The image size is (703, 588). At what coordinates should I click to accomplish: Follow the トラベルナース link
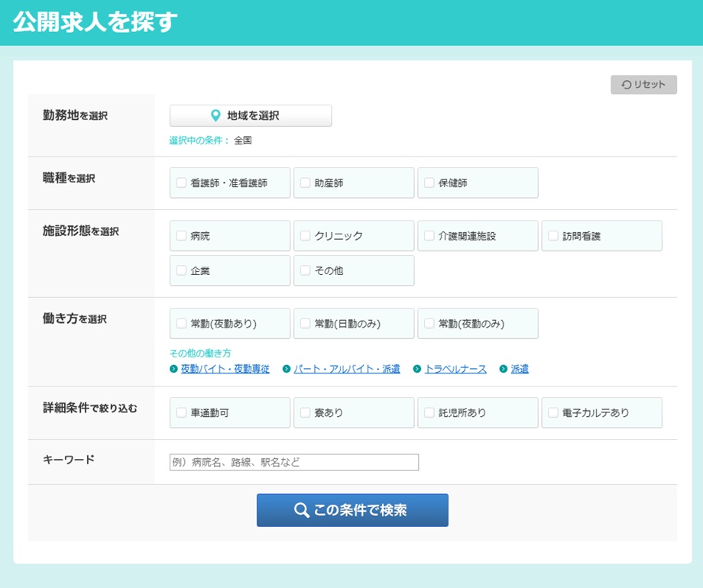(455, 369)
